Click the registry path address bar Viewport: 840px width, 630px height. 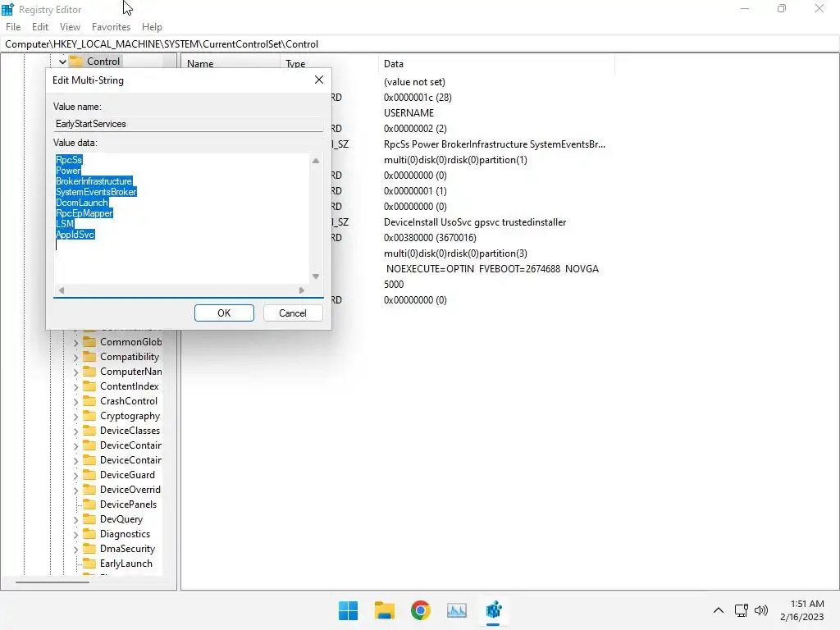(x=419, y=44)
